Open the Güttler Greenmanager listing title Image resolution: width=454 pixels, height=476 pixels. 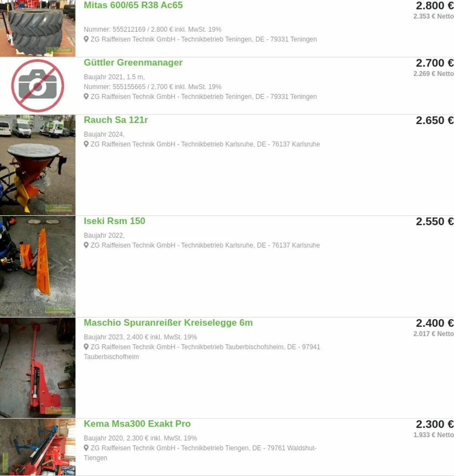pos(133,62)
